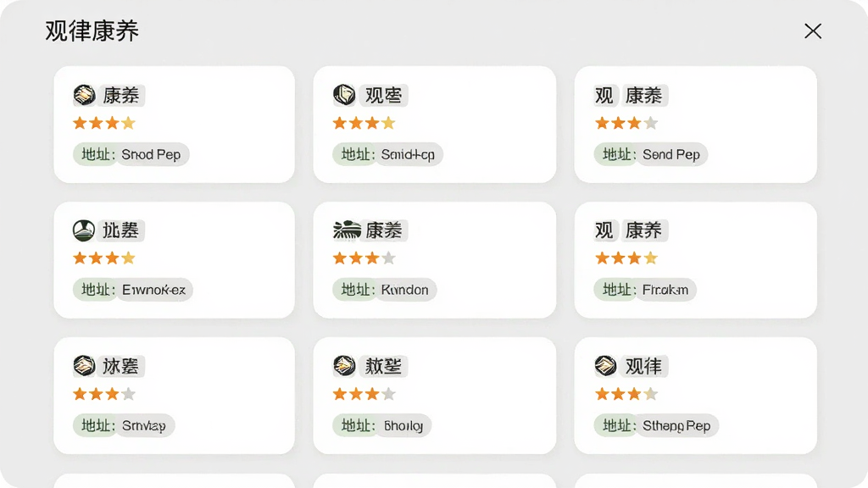This screenshot has width=868, height=488.
Task: Click the 康养 title in the Kondon card
Action: pyautogui.click(x=384, y=230)
